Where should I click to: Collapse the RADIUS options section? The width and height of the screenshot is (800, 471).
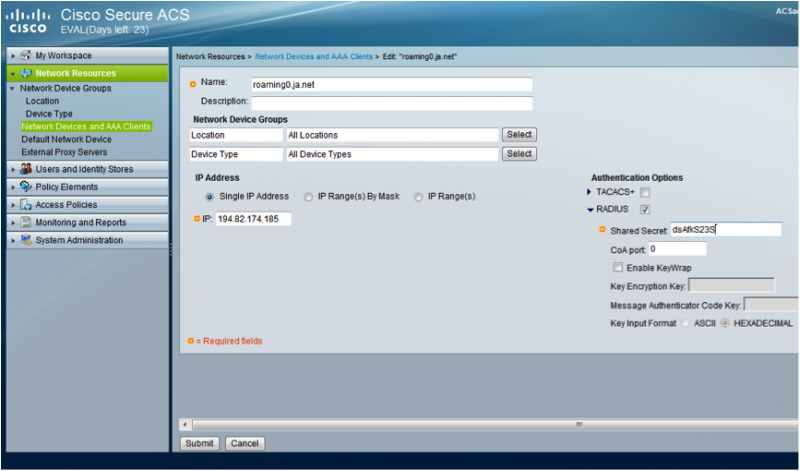tap(590, 209)
